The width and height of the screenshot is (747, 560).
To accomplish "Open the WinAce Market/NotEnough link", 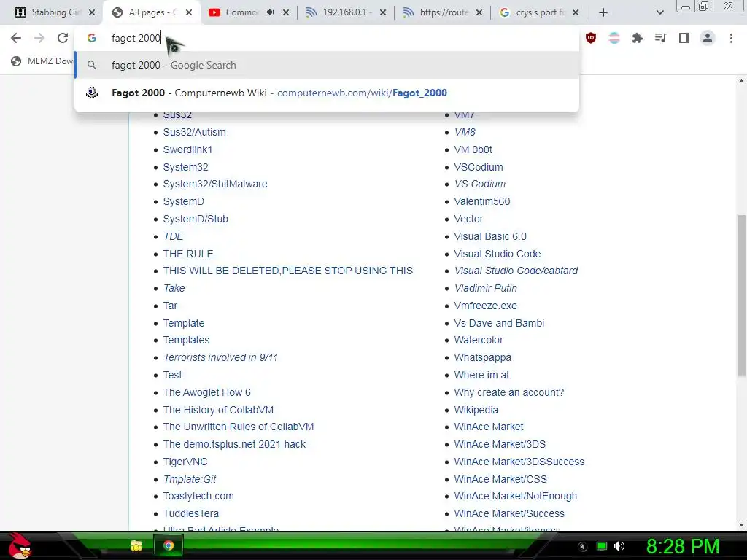I will point(516,496).
